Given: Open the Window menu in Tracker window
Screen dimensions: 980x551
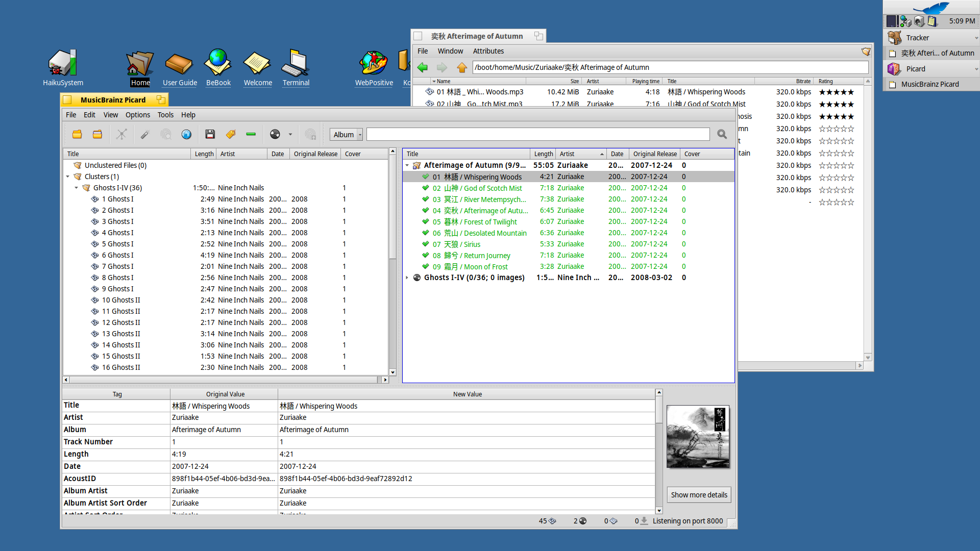Looking at the screenshot, I should click(x=450, y=51).
